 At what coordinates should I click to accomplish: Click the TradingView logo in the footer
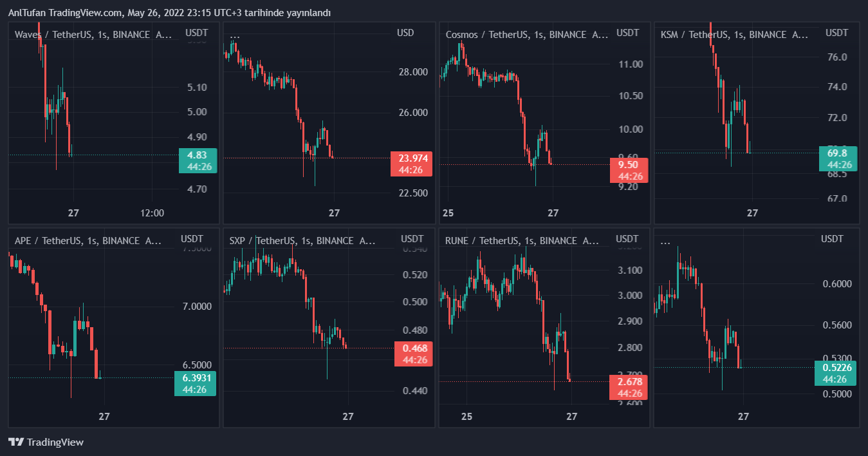46,442
